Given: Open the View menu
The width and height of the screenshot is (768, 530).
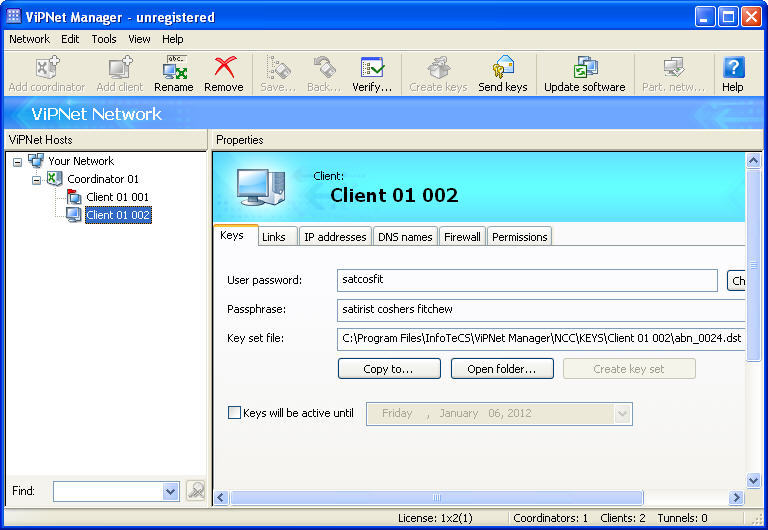Looking at the screenshot, I should pos(139,39).
